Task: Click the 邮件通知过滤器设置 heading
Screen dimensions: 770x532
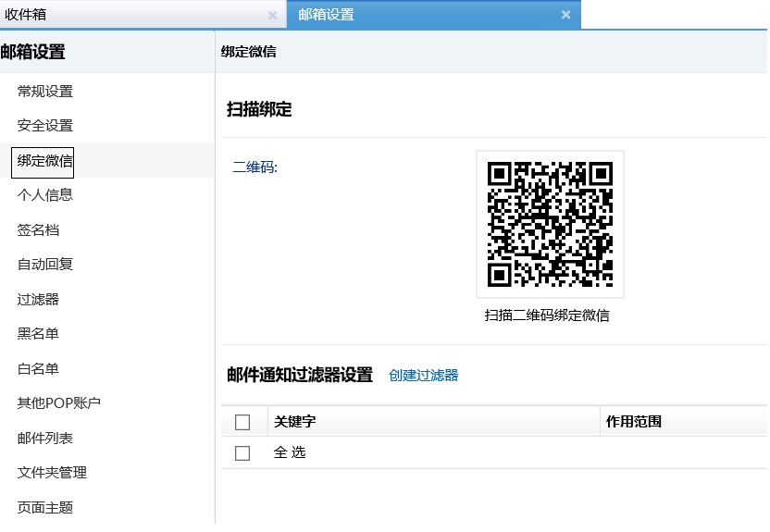Action: coord(300,375)
